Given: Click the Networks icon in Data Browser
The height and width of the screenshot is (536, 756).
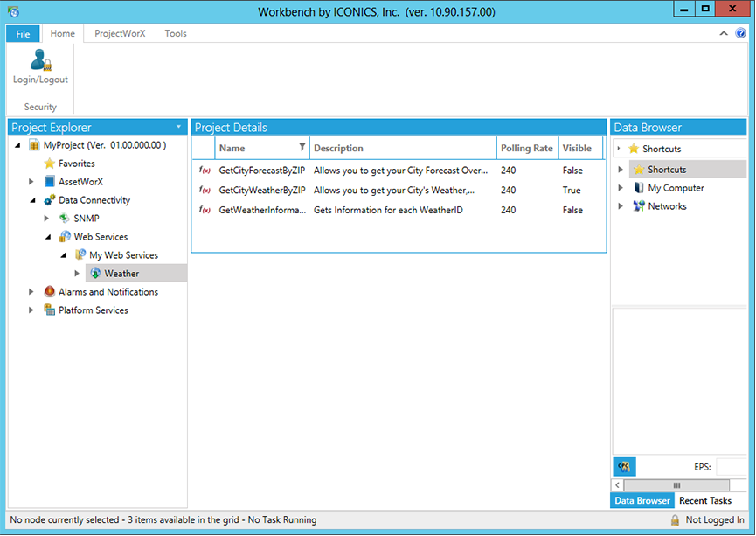Looking at the screenshot, I should pos(638,206).
